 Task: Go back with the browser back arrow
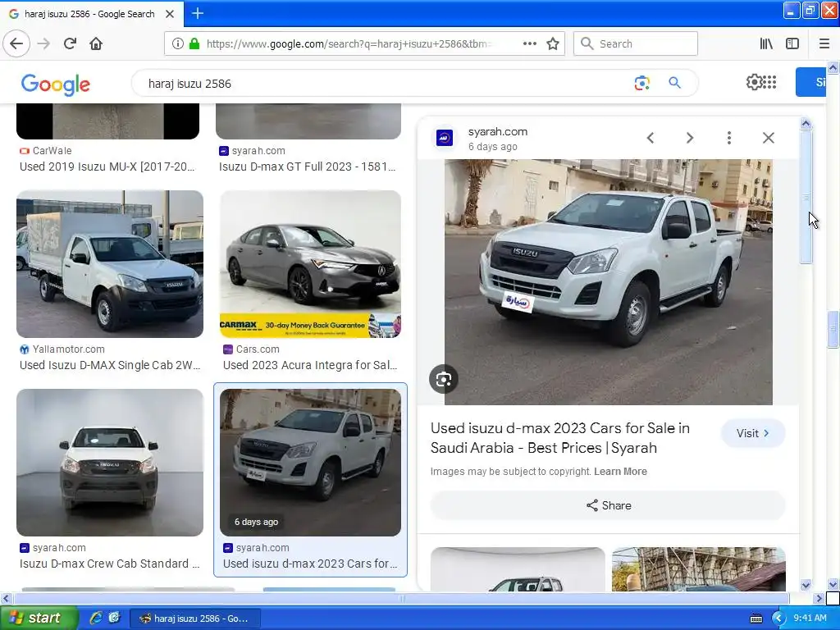16,43
